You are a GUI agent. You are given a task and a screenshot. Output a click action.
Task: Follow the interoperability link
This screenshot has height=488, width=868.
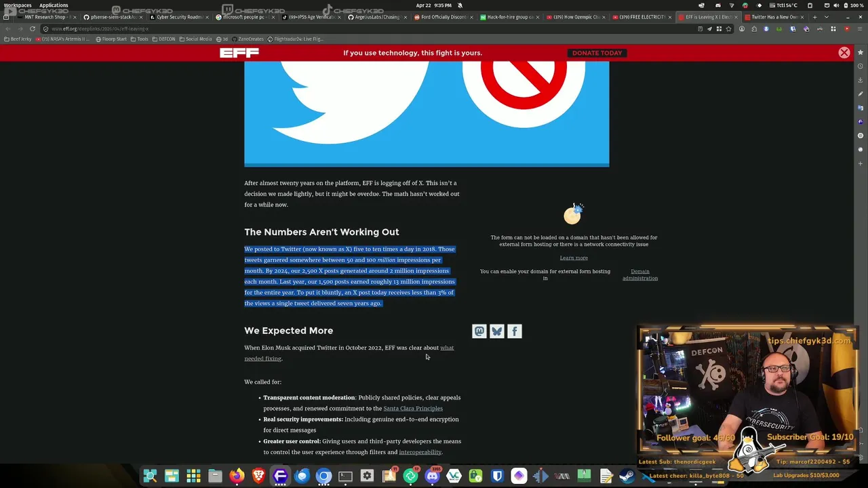click(x=420, y=452)
